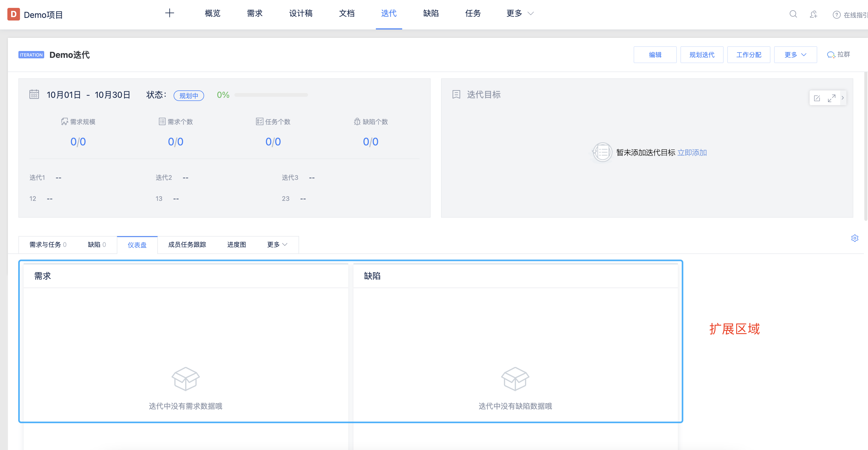
Task: Click the 拉群 button label
Action: click(x=844, y=54)
